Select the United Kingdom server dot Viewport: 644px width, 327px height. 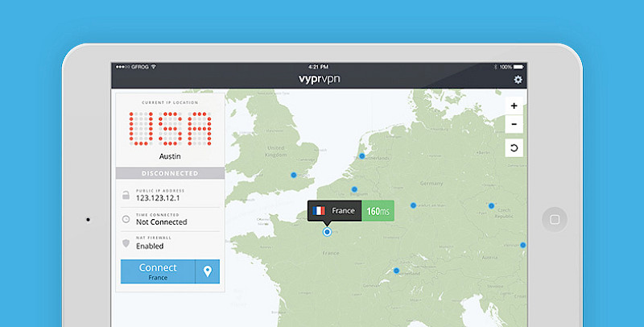294,175
